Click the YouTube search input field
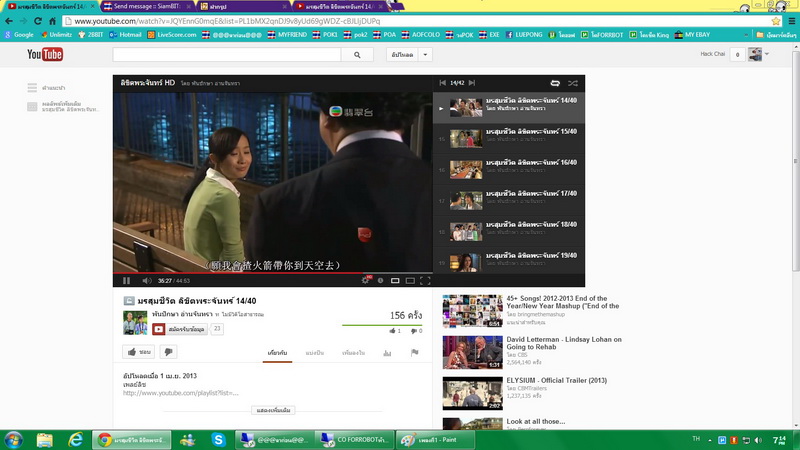 227,55
